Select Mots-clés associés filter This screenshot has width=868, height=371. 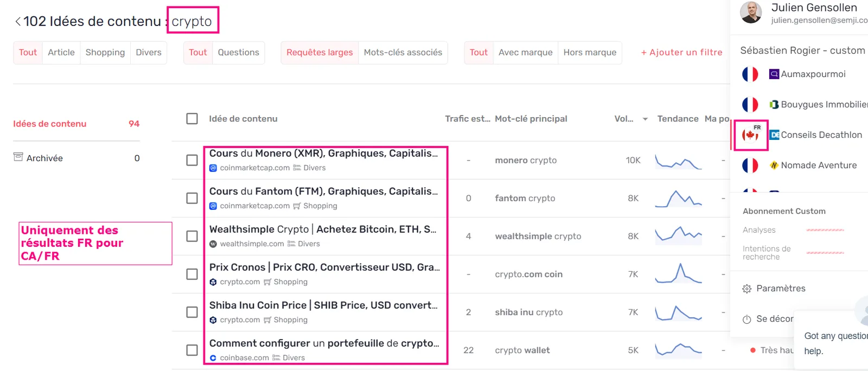(403, 53)
